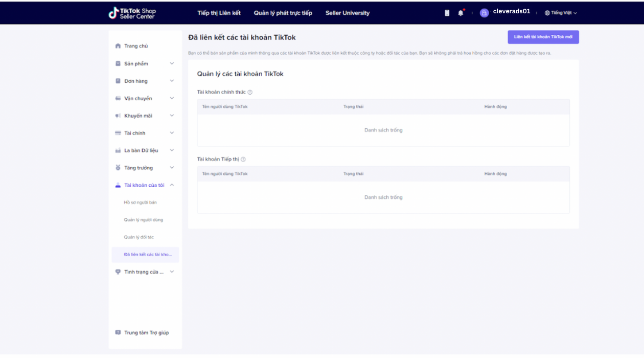This screenshot has width=644, height=358.
Task: Click Tên người dùng TikTok header in Tiếp thị table
Action: 225,174
